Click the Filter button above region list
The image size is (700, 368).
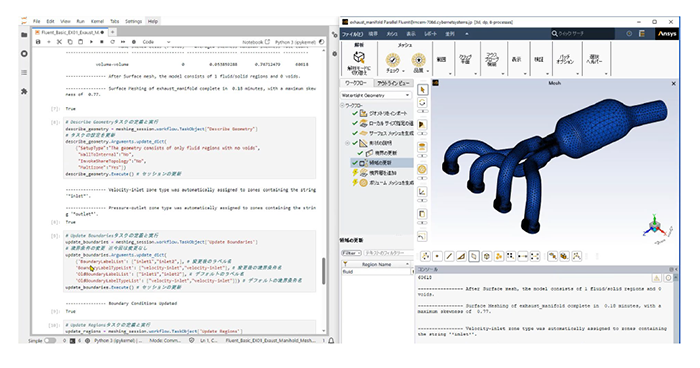point(351,253)
